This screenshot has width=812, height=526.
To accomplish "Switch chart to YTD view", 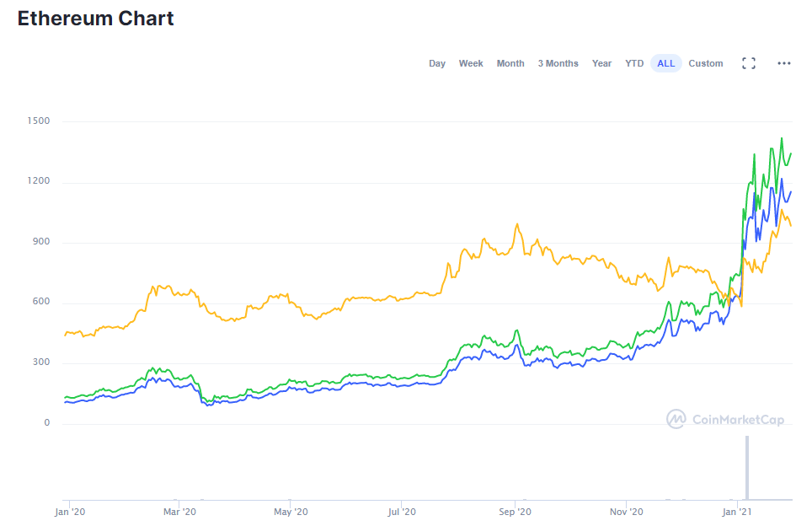I will (634, 63).
